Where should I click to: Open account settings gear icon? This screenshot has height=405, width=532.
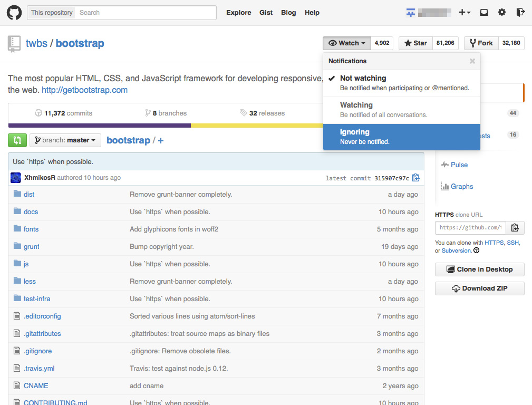[502, 13]
